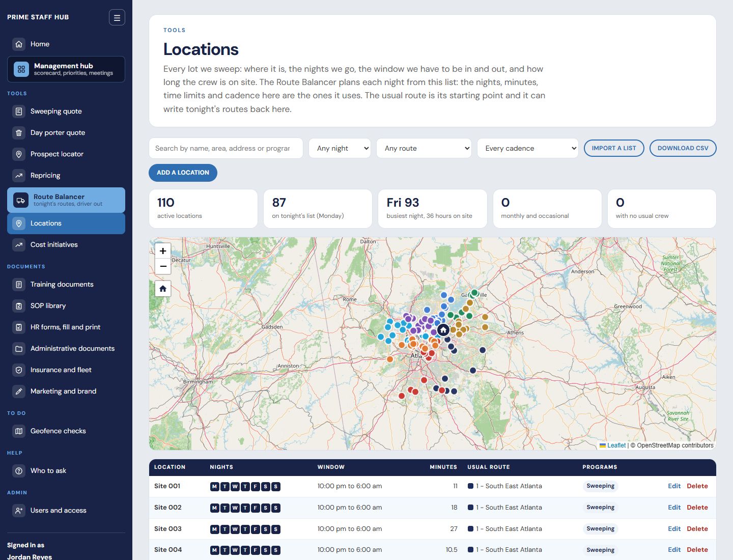Click the 110 active locations card
733x560 pixels.
tap(203, 209)
